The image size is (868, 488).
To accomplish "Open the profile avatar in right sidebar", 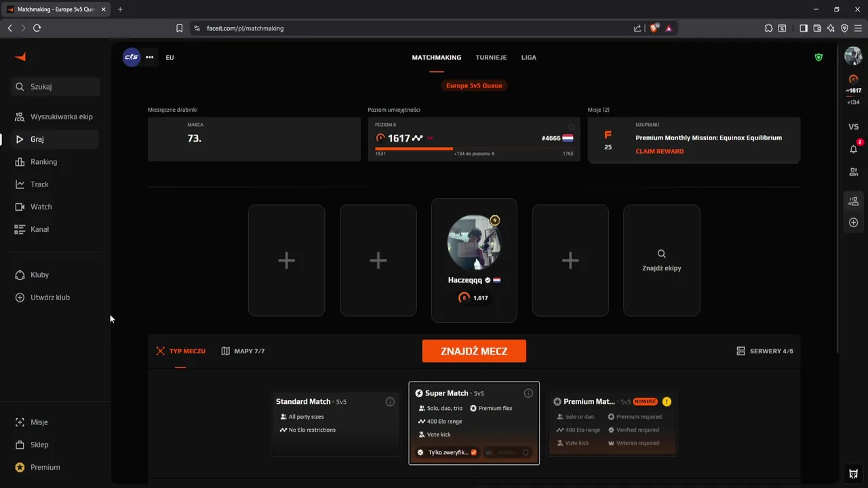I will [x=853, y=56].
